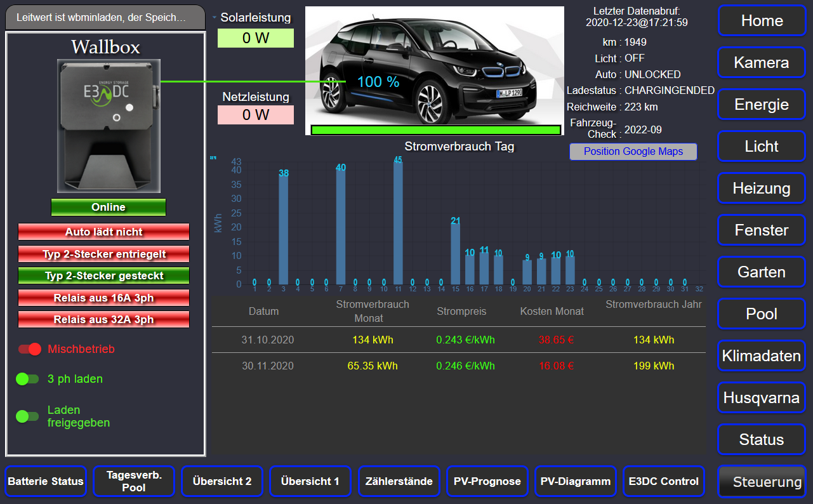Viewport: 813px width, 504px height.
Task: Open the Tagesverb. Pool tab
Action: [134, 481]
